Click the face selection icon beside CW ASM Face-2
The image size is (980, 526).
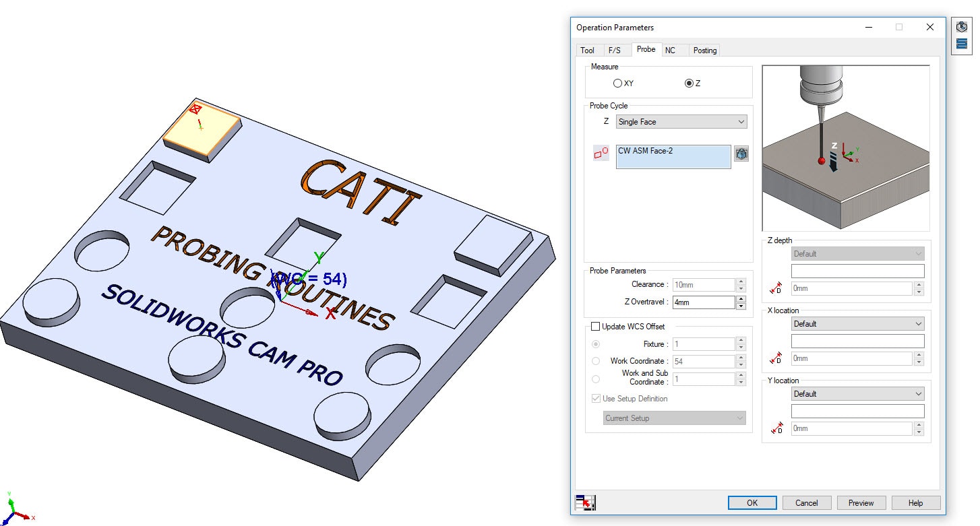(x=601, y=154)
